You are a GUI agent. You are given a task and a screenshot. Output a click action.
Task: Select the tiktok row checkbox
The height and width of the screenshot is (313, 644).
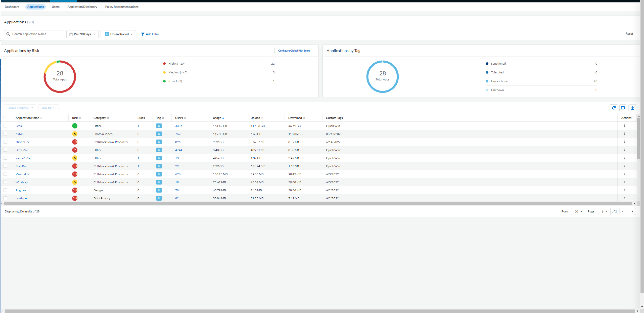(x=6, y=134)
